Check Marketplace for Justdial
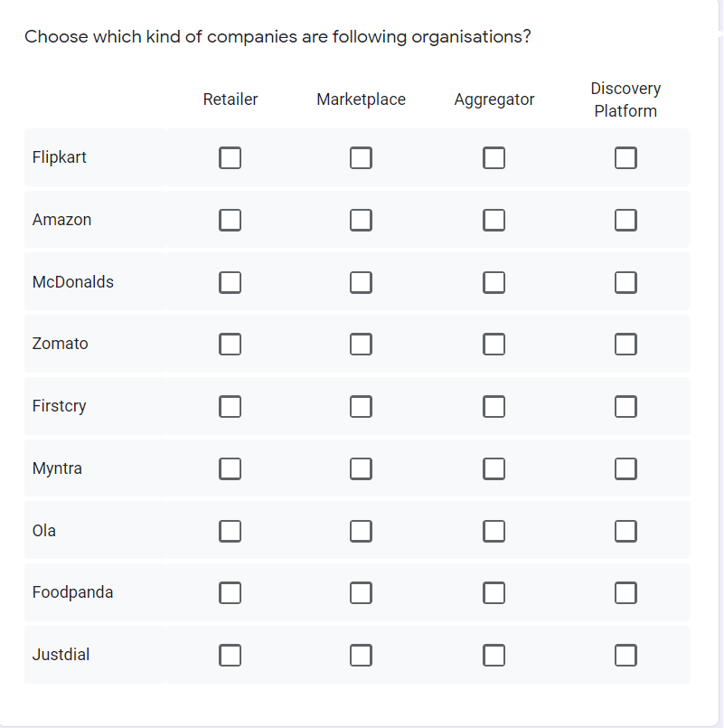 361,655
